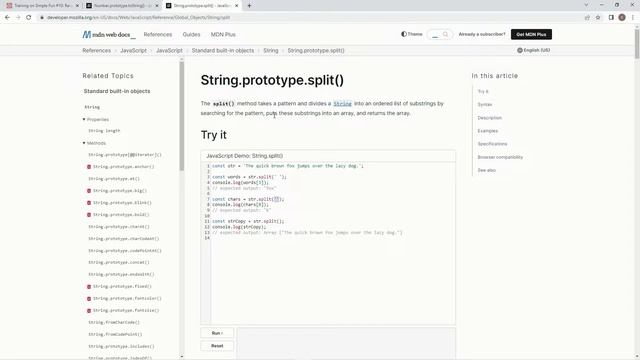Click the padlock icon in the address bar
This screenshot has width=640, height=360.
click(42, 18)
